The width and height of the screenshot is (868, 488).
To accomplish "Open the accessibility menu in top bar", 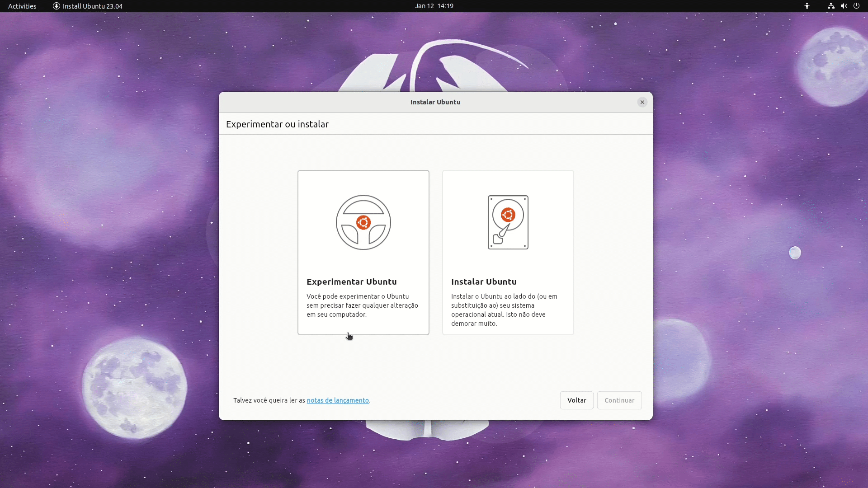I will point(807,6).
